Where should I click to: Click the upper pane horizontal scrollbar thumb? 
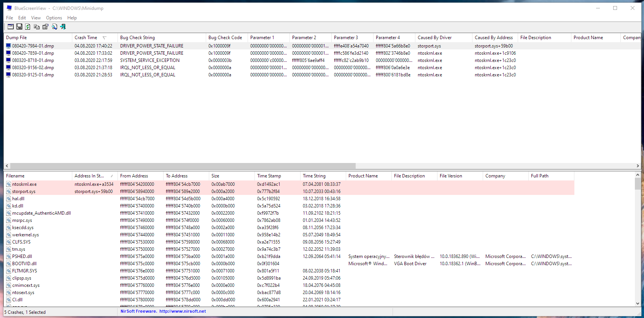(x=183, y=166)
